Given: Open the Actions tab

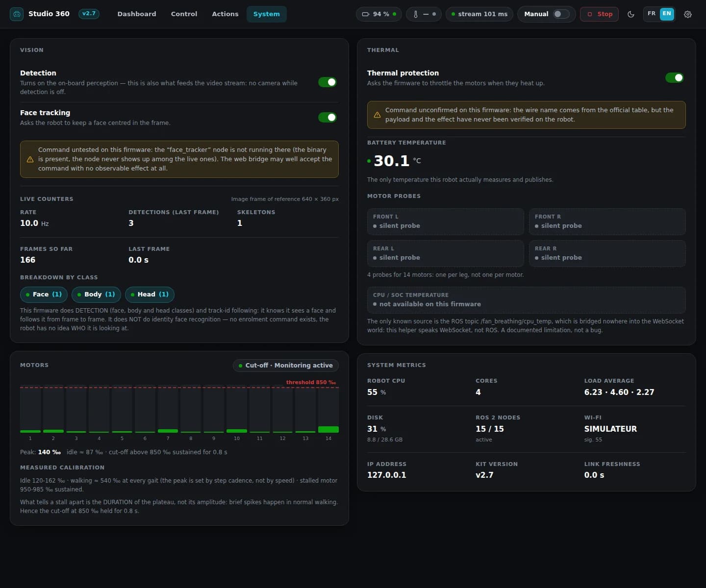Looking at the screenshot, I should 225,14.
